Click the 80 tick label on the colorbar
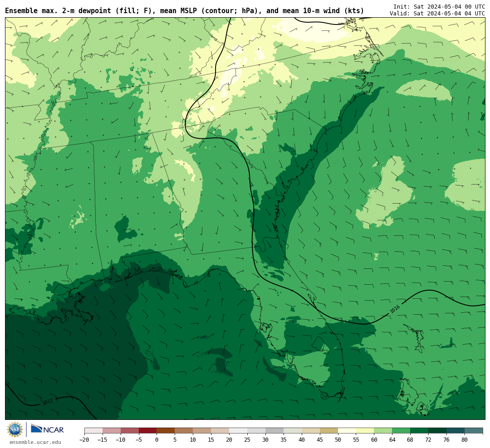 (x=465, y=439)
